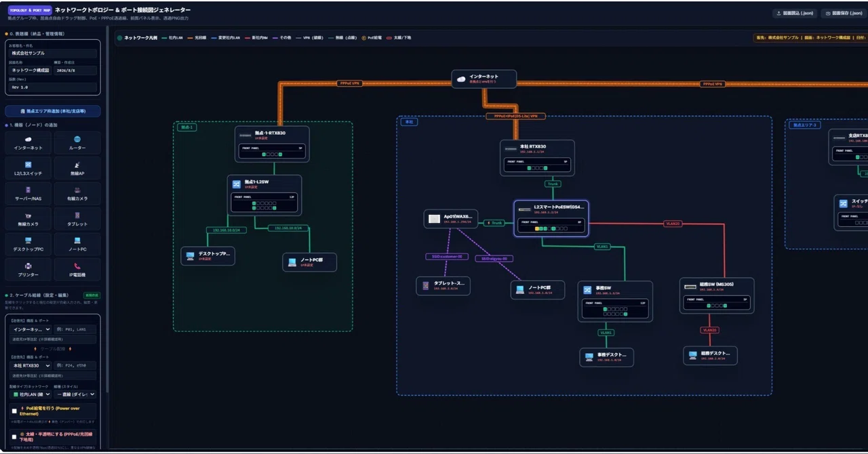
Task: Click the 新規作成 cable button
Action: [x=92, y=295]
